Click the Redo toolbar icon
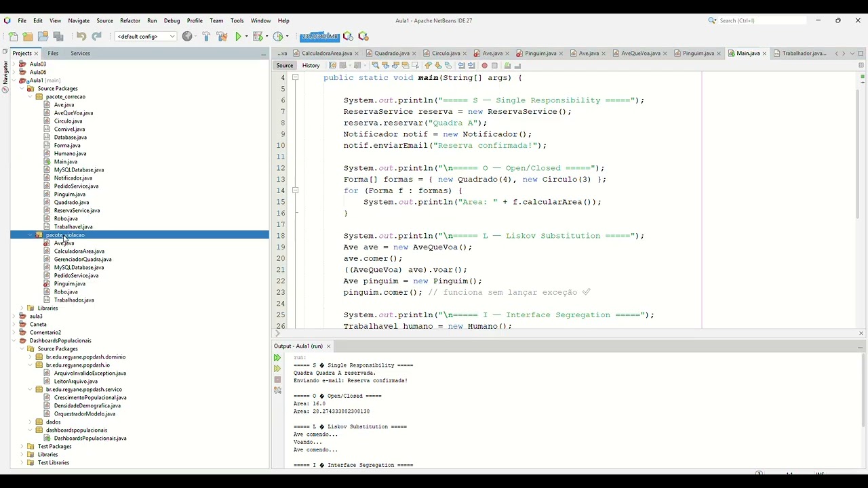 (x=96, y=37)
